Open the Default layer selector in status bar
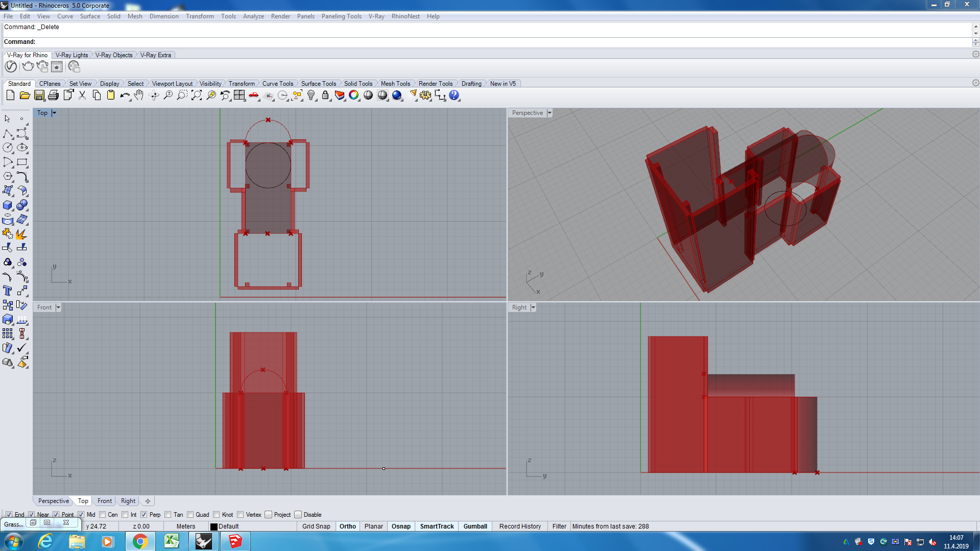 pos(252,526)
